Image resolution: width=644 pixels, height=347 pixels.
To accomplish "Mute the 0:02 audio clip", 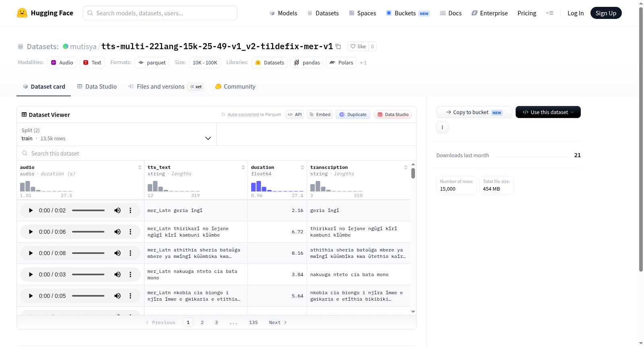I will click(x=118, y=210).
